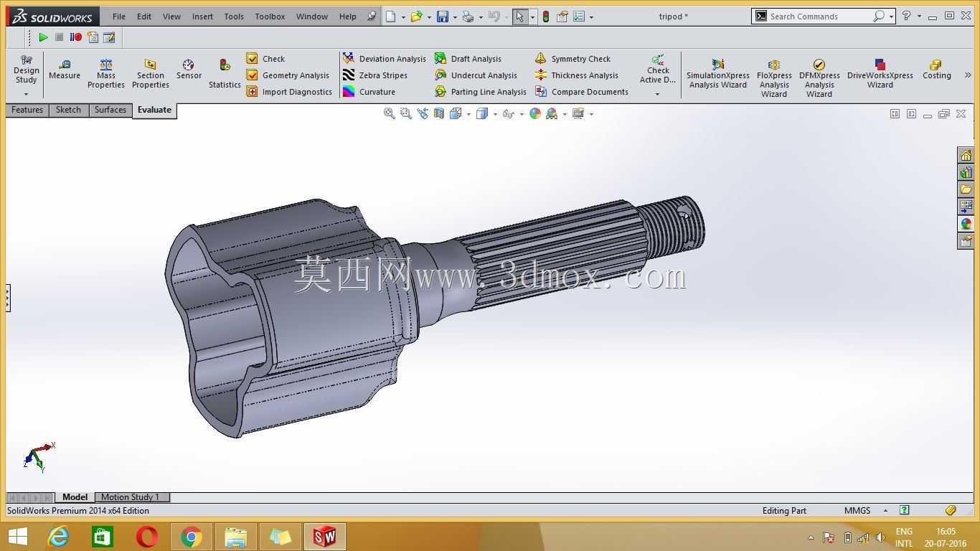Image resolution: width=980 pixels, height=551 pixels.
Task: Enable Zebra Stripes display
Action: [x=374, y=75]
